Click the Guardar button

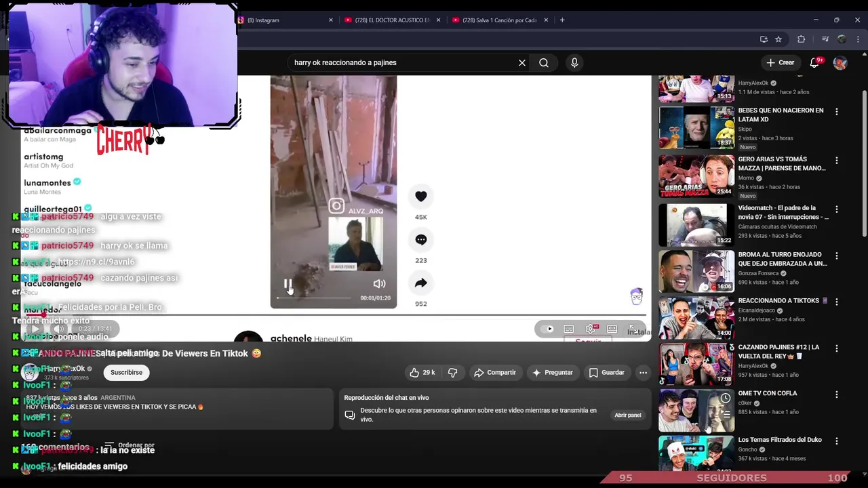[x=606, y=372]
